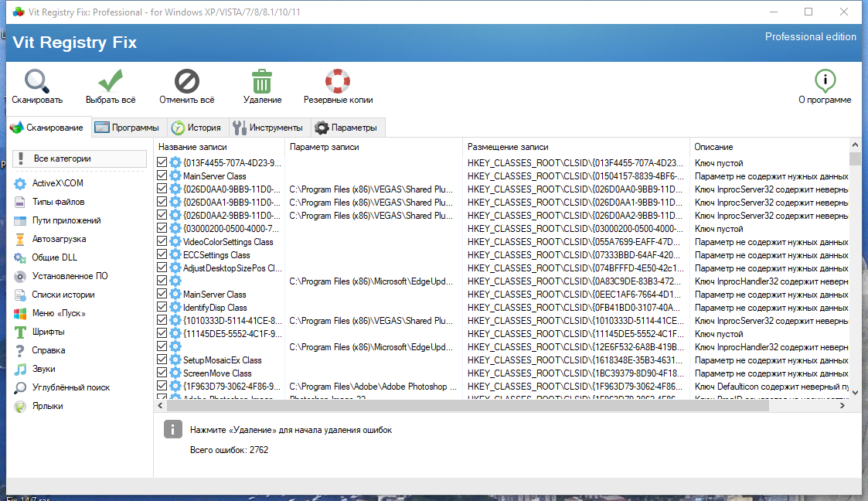Open the Параметры tab
The width and height of the screenshot is (868, 501).
point(346,128)
